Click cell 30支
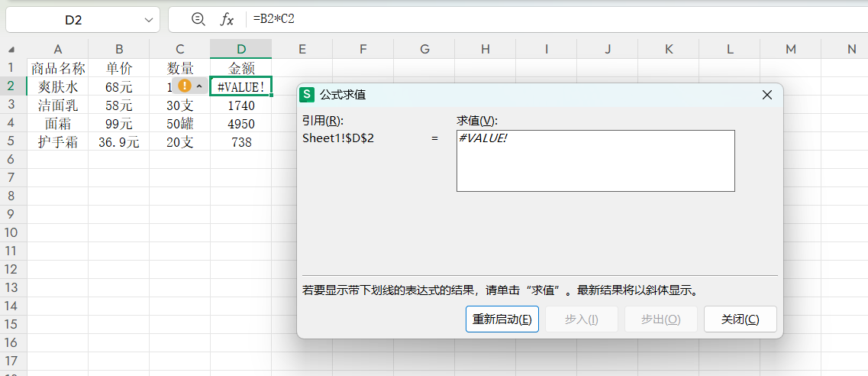The height and width of the screenshot is (376, 868). click(x=180, y=105)
